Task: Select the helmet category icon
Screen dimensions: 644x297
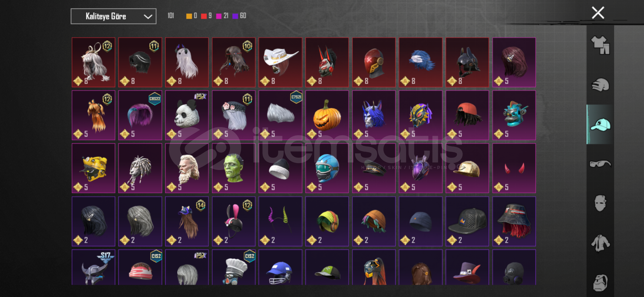Action: click(600, 85)
